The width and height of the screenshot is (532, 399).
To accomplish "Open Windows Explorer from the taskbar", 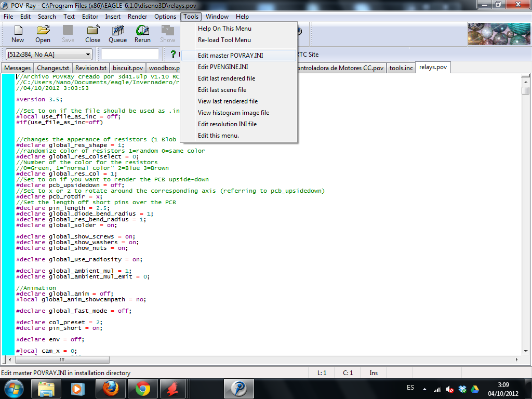I will click(46, 389).
